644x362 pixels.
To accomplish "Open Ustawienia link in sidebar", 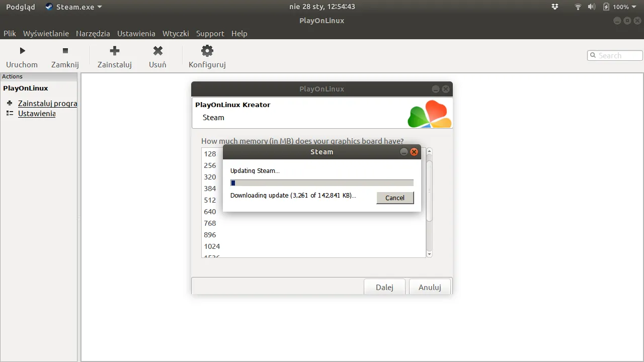I will [37, 113].
